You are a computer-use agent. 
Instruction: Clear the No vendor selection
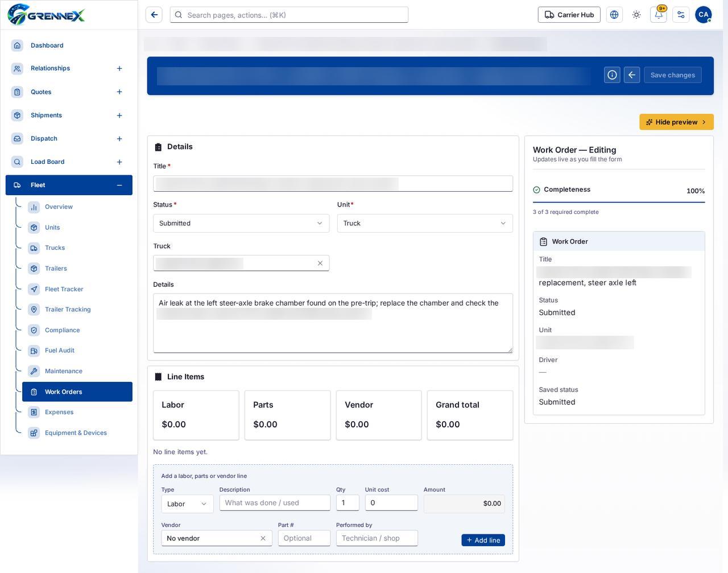point(263,538)
